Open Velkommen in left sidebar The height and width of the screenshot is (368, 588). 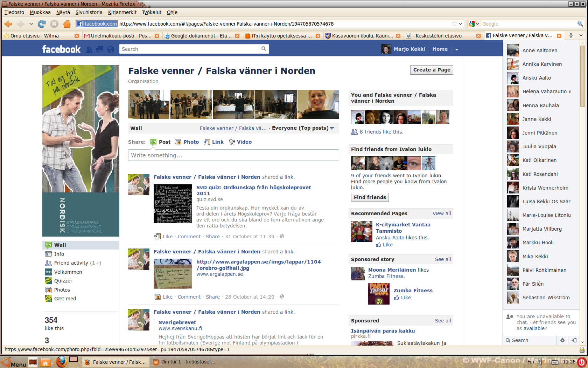68,272
